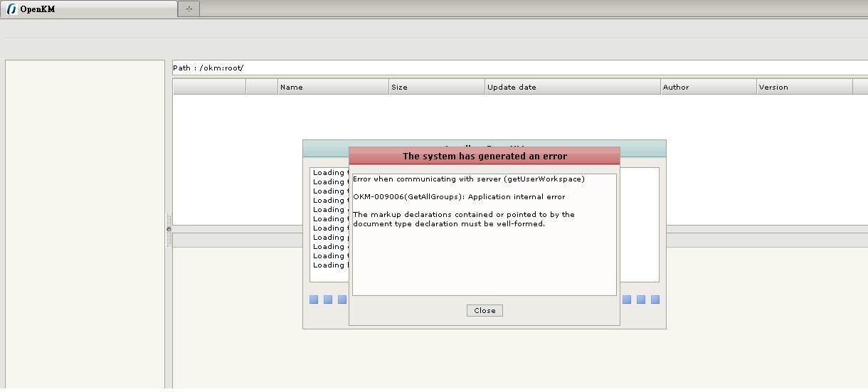This screenshot has height=392, width=868.
Task: Sort by the Name column header
Action: (x=332, y=87)
